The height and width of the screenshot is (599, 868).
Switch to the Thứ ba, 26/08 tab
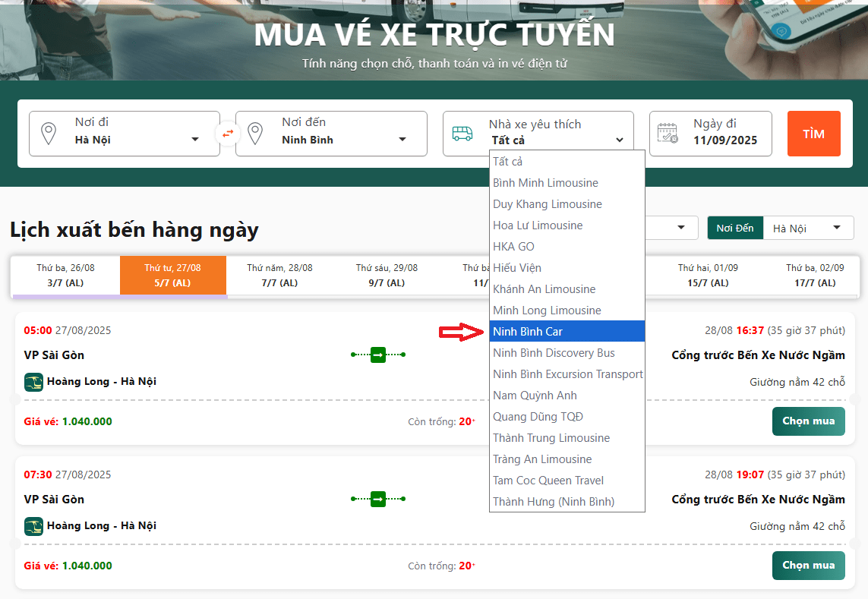click(x=65, y=275)
